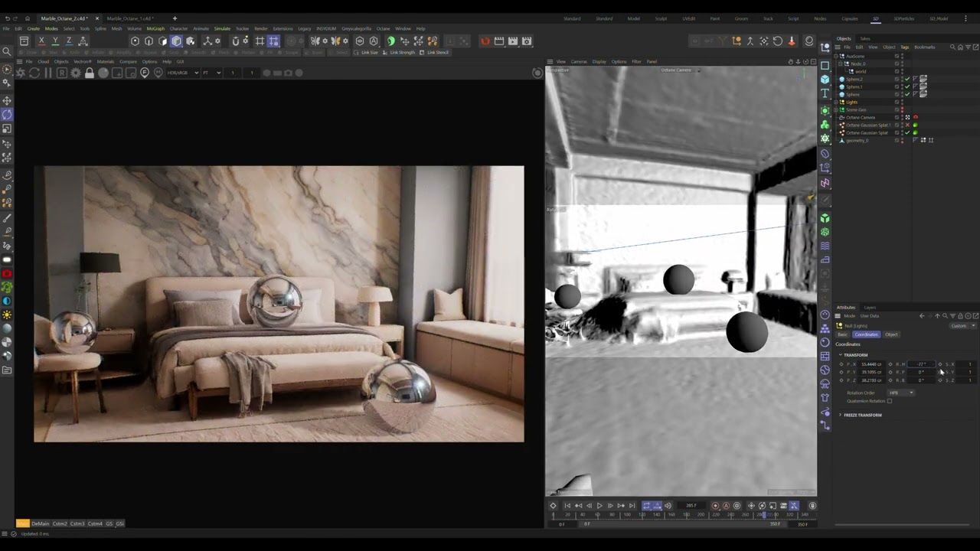Toggle Scene Geo visibility dots
The width and height of the screenshot is (980, 551).
tap(902, 109)
